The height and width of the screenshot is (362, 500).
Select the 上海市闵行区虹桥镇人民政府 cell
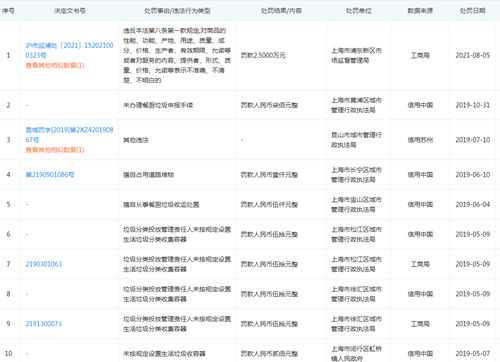pos(356,354)
